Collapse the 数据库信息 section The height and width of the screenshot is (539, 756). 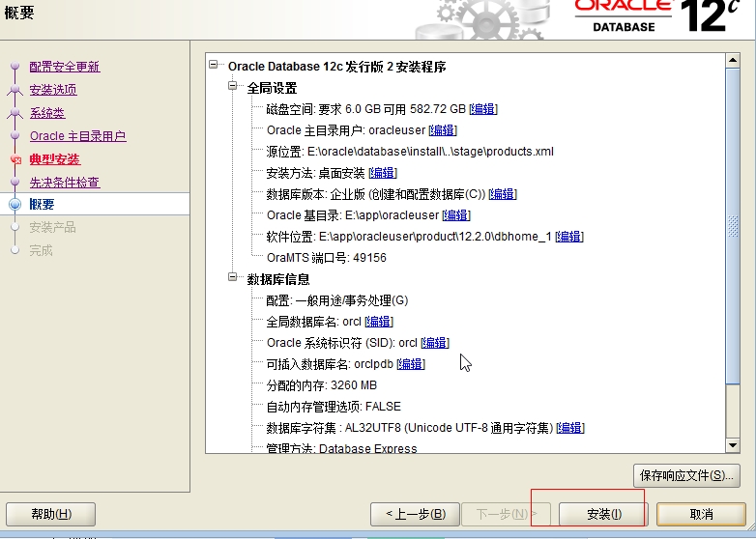pyautogui.click(x=233, y=277)
